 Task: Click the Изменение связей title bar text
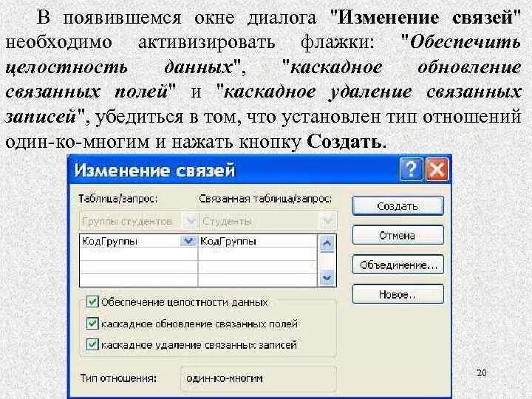[x=154, y=170]
